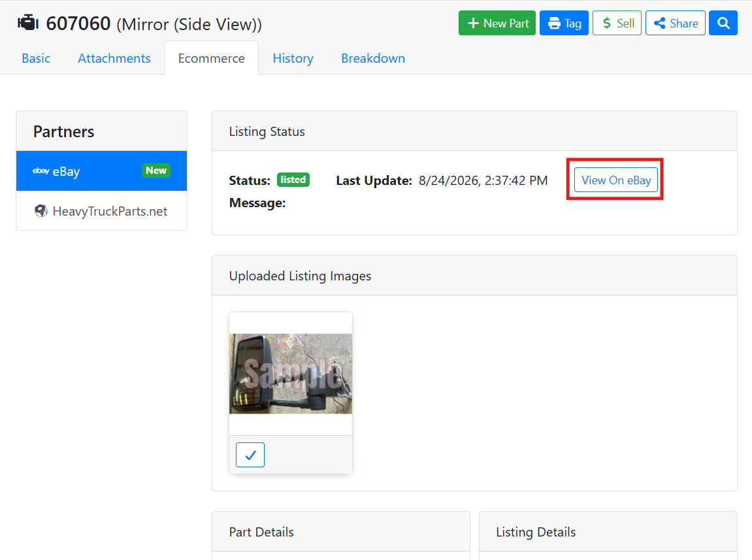Screen dimensions: 752x560
Task: Click the Sell button
Action: pos(617,23)
